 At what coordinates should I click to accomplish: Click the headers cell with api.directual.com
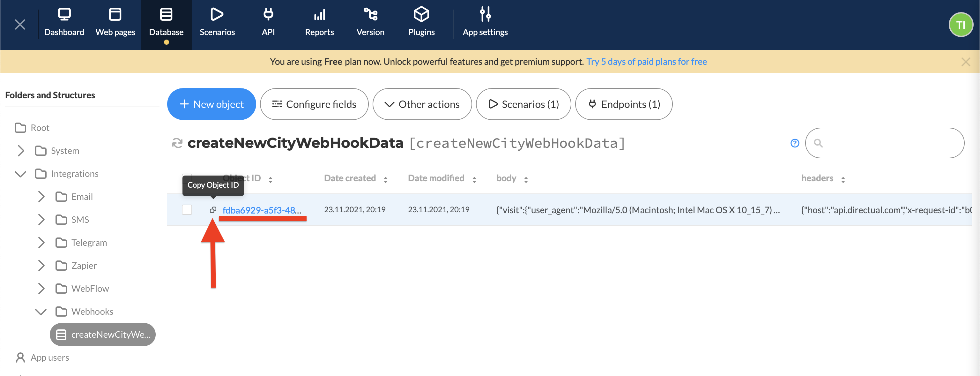pos(887,210)
